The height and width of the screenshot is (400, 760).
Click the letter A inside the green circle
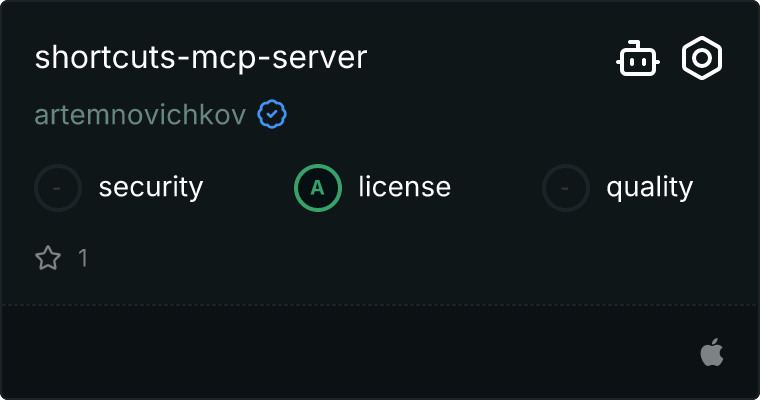(x=318, y=187)
